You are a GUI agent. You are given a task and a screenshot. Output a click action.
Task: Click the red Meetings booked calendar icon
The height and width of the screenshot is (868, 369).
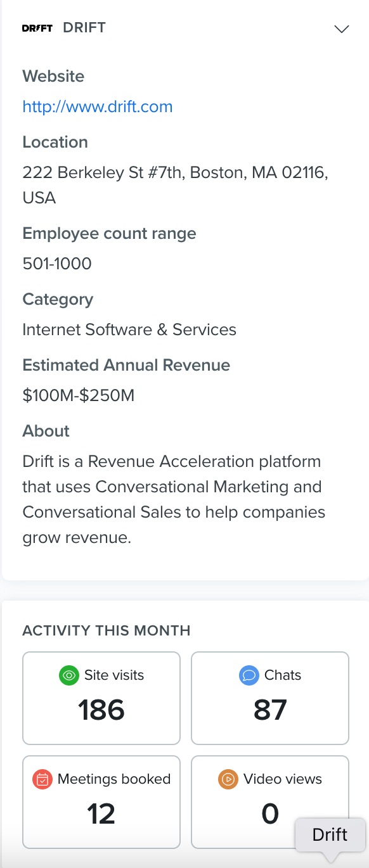click(x=42, y=779)
